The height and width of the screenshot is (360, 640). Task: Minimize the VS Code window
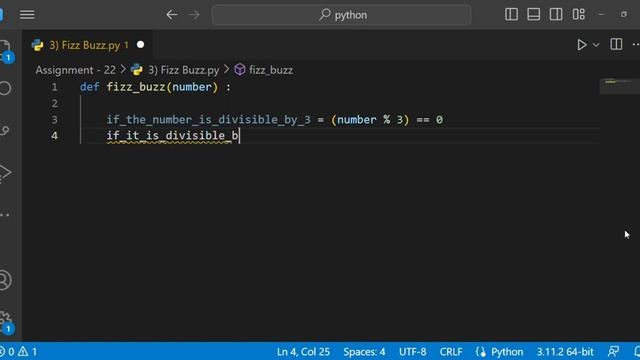[601, 14]
